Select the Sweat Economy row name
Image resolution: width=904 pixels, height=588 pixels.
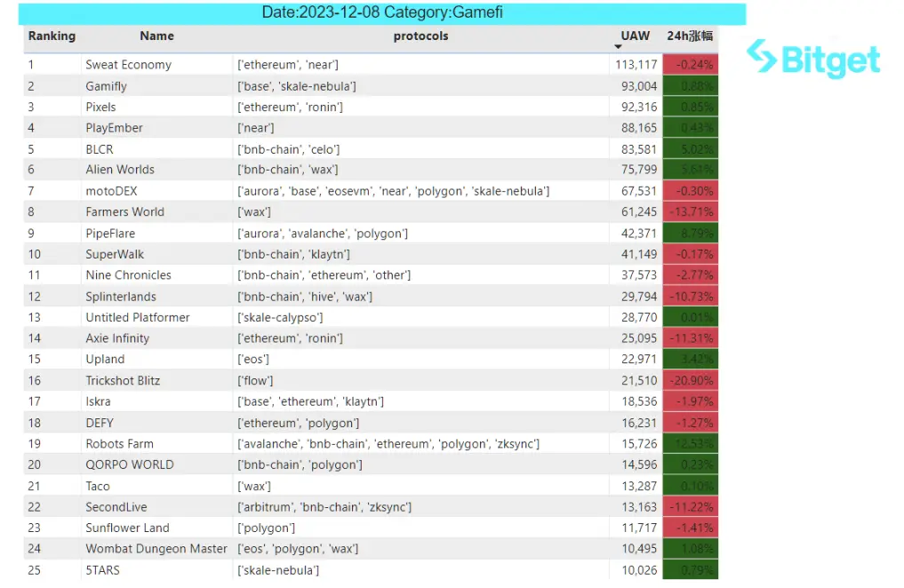(129, 65)
